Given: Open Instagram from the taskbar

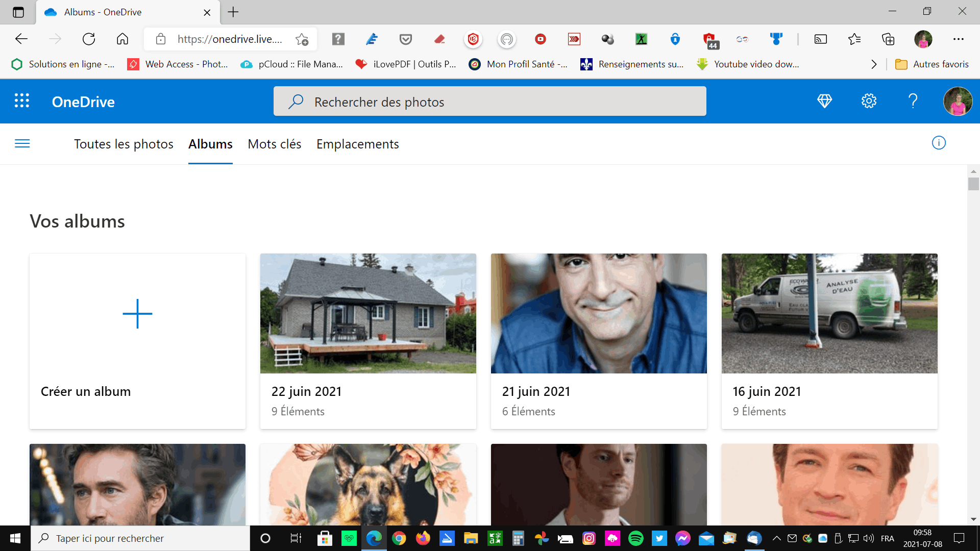Looking at the screenshot, I should [x=589, y=538].
